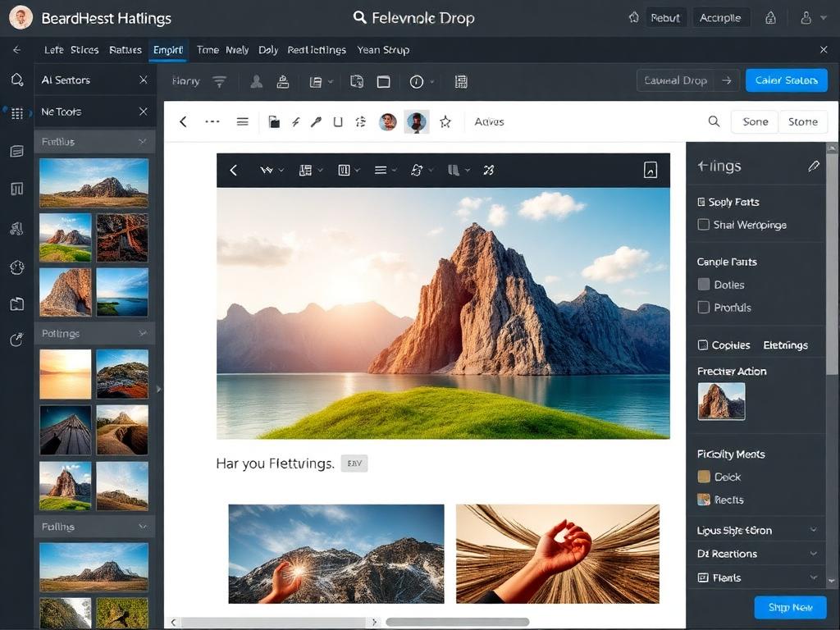Click the search magnifier icon in left sidebar
Screen dimensions: 840x630
17,80
